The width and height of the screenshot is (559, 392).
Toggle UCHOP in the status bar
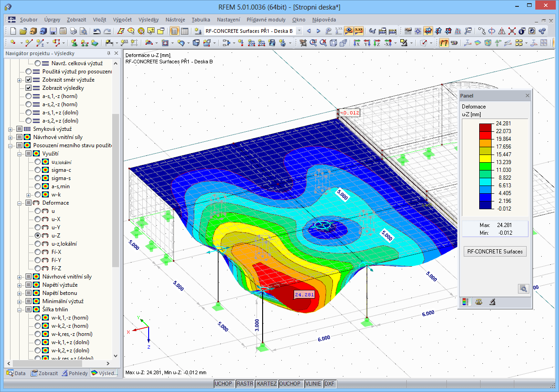coord(223,384)
